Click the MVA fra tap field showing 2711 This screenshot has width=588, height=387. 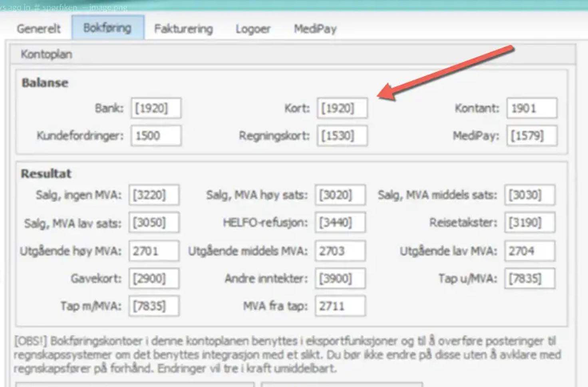tap(340, 306)
